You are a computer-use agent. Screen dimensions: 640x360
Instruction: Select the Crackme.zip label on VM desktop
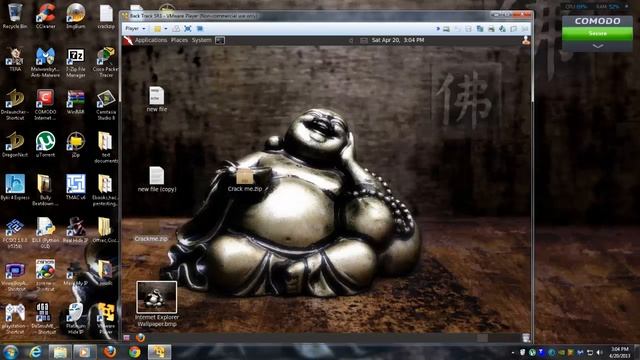pyautogui.click(x=151, y=238)
